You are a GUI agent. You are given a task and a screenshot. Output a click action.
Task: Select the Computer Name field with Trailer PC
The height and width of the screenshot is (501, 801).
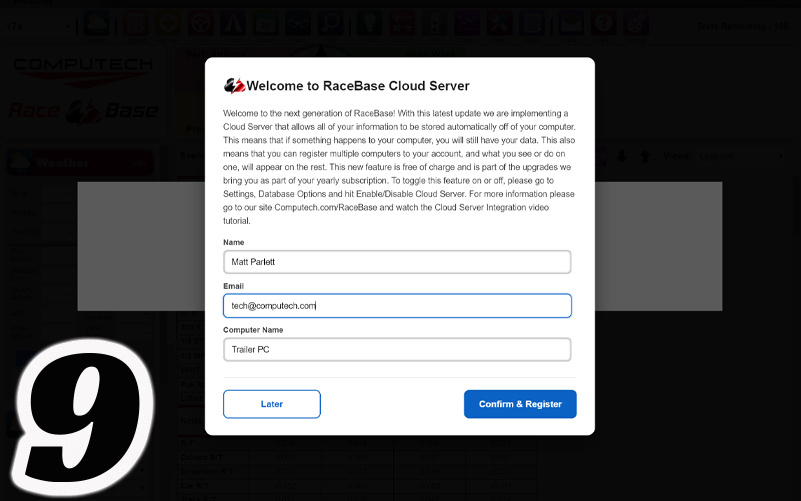point(397,349)
